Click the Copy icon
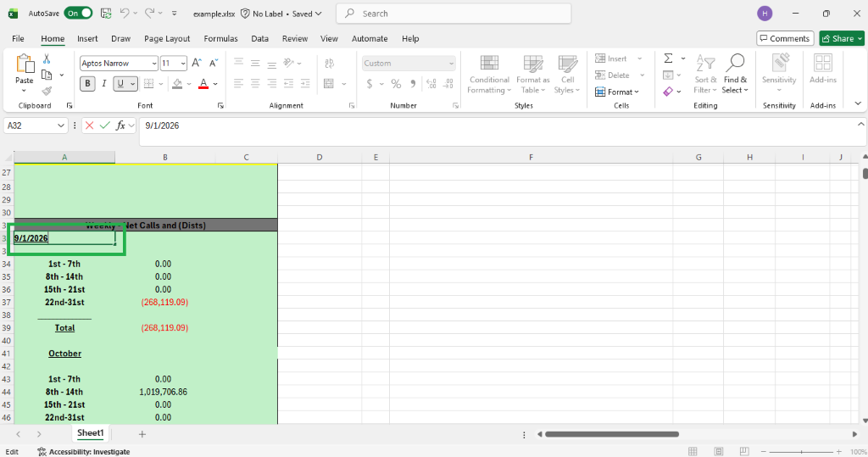The height and width of the screenshot is (457, 868). tap(47, 75)
